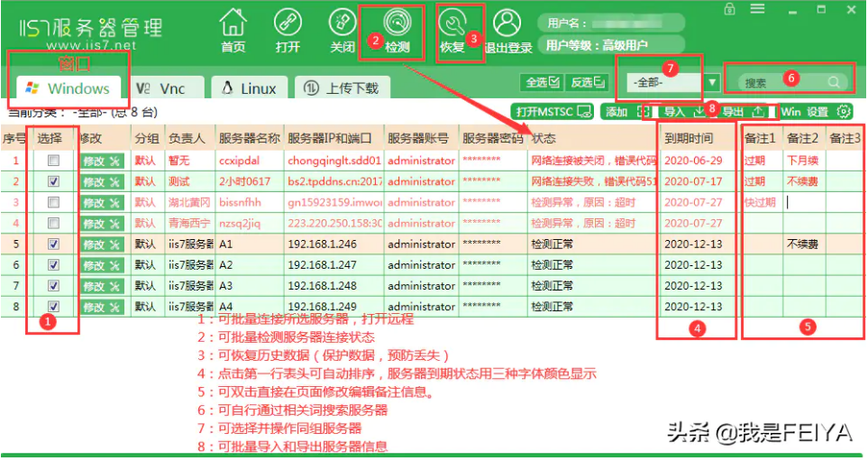Uncheck checkbox for server A2

[x=53, y=265]
